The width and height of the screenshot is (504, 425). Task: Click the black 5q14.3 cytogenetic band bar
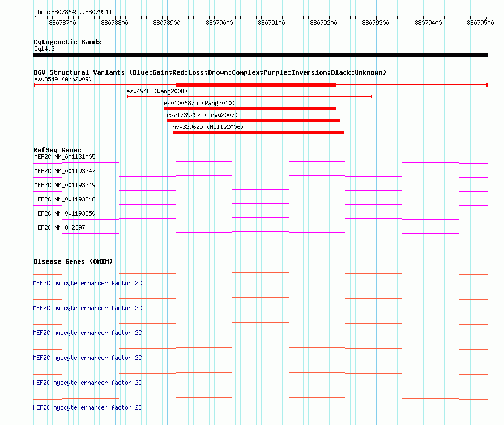260,55
